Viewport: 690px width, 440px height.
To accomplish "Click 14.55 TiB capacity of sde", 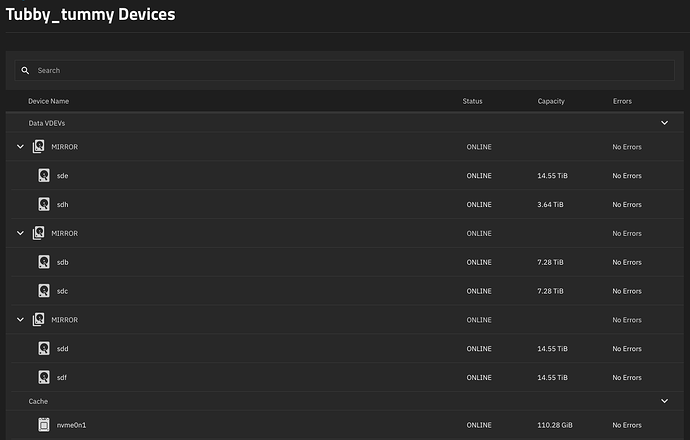I will pyautogui.click(x=552, y=176).
